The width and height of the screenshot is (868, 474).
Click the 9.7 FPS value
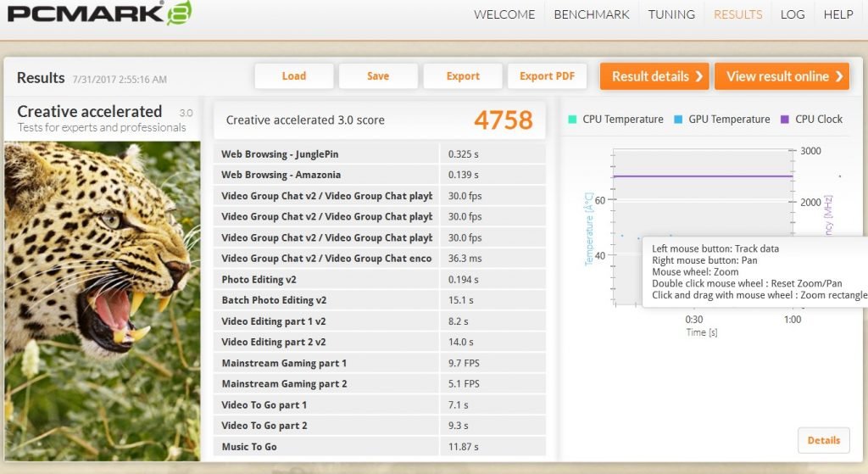pos(464,363)
